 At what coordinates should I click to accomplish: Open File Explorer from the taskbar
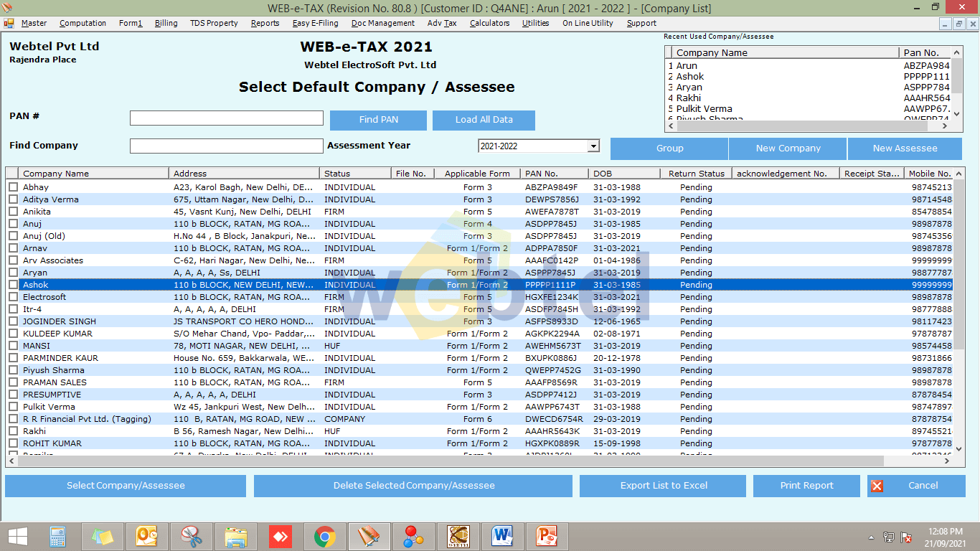(236, 537)
